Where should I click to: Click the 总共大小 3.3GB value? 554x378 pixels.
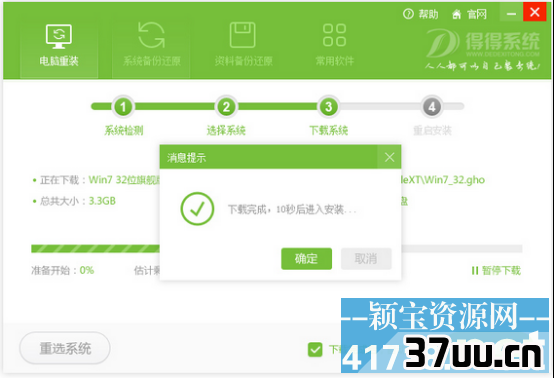pos(102,201)
